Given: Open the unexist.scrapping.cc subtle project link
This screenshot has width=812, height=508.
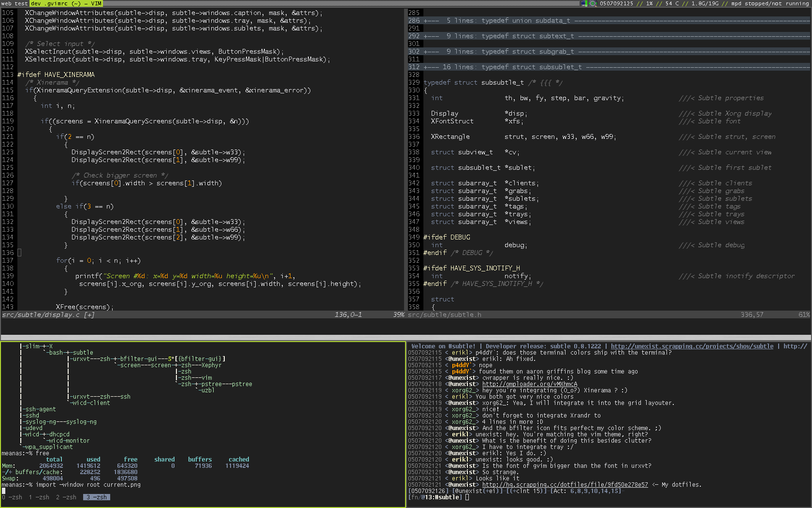Looking at the screenshot, I should click(692, 346).
